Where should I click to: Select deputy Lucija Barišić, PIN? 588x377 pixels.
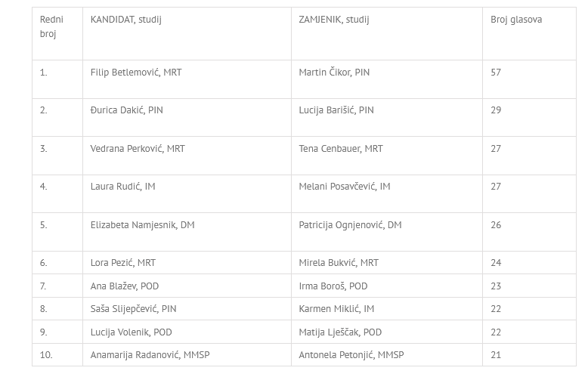pyautogui.click(x=336, y=110)
